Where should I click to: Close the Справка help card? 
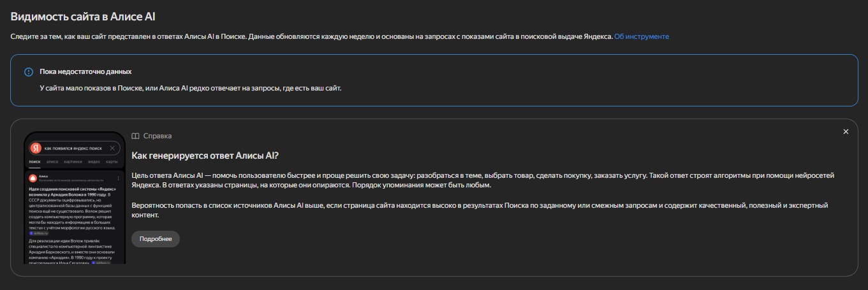tap(846, 132)
